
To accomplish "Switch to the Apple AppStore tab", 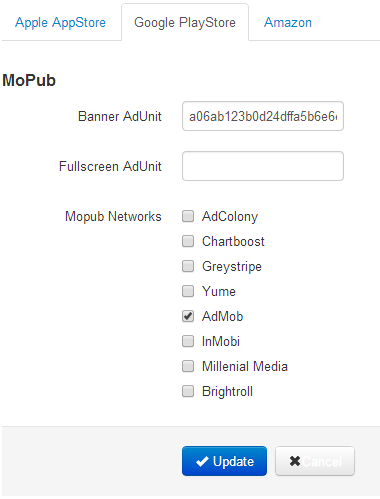I will pyautogui.click(x=60, y=23).
